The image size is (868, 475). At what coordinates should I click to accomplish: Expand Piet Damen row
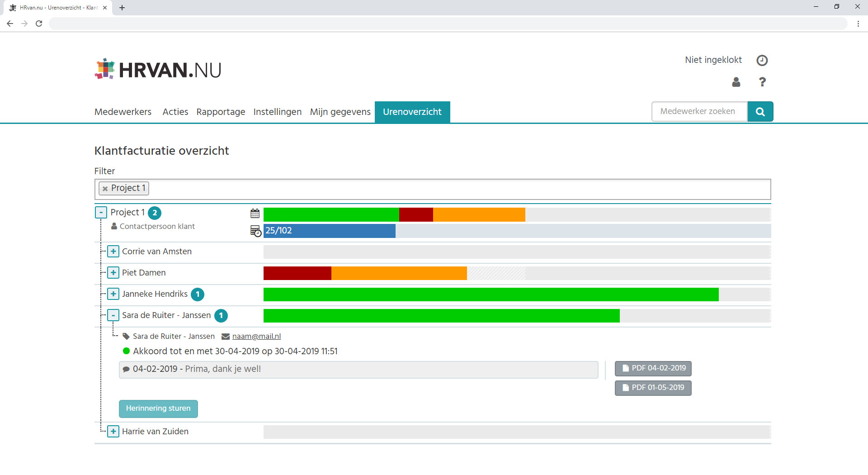tap(113, 273)
